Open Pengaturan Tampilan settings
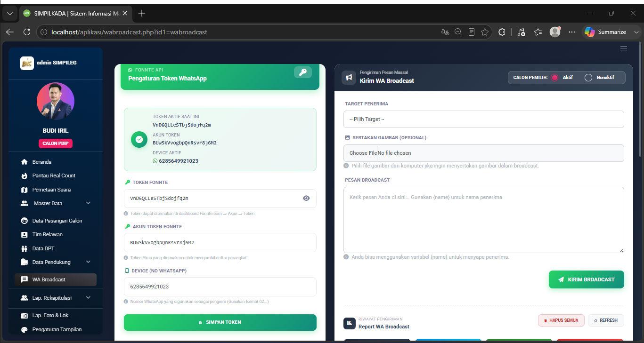 pos(56,329)
